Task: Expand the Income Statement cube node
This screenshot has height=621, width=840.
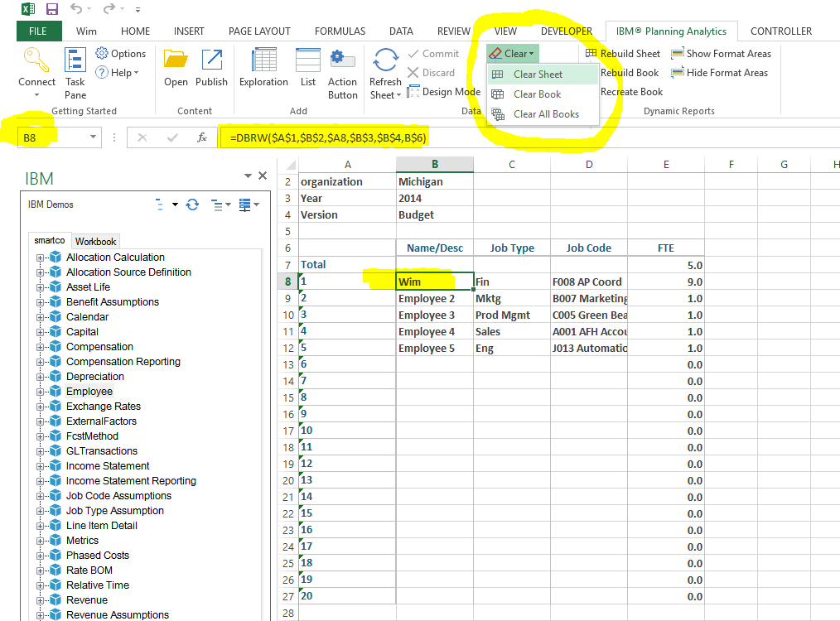Action: (40, 466)
